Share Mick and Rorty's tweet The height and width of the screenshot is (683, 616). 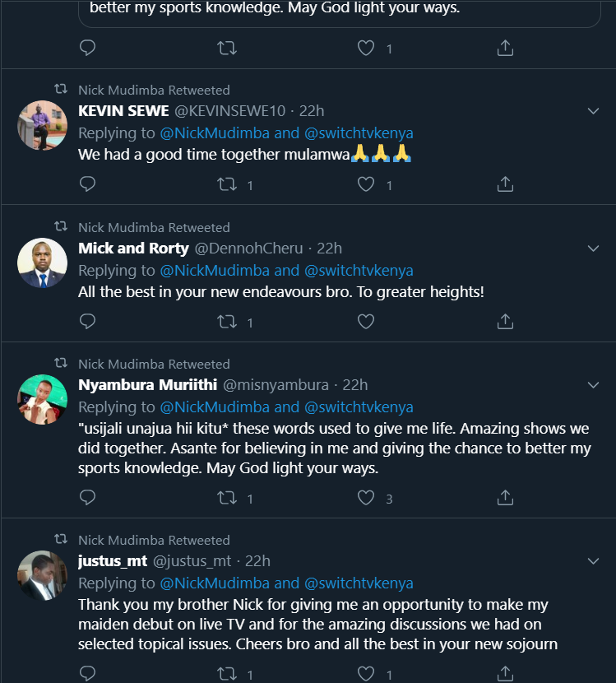click(x=506, y=321)
